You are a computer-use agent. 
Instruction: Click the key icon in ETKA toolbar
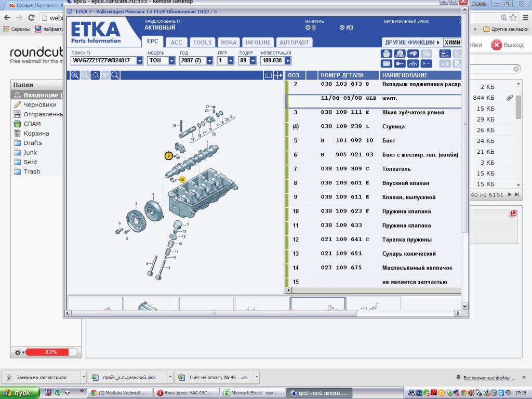pyautogui.click(x=400, y=63)
